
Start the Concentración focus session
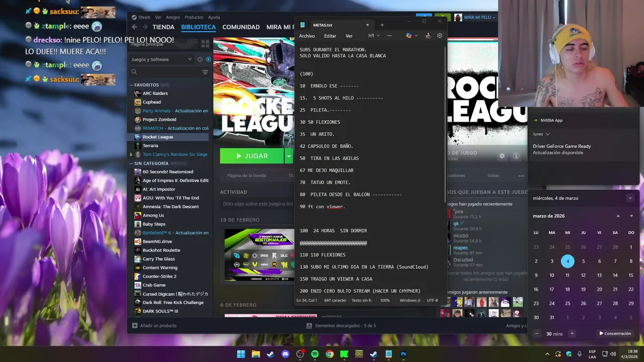[x=615, y=333]
